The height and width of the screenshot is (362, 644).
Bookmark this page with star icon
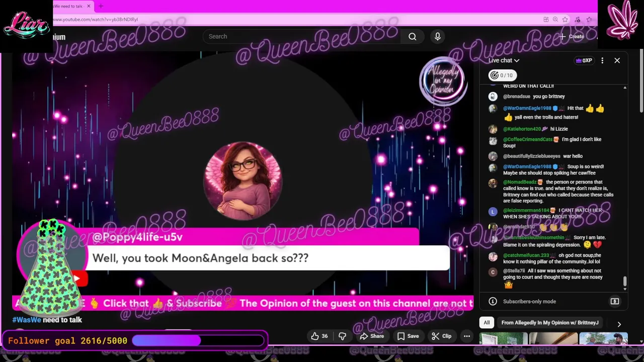pos(565,19)
